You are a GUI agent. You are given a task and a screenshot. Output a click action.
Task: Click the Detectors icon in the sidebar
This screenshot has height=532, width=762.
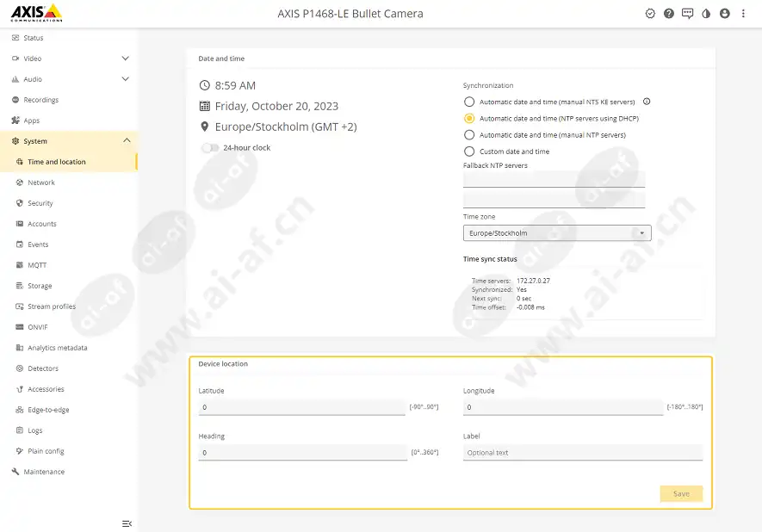click(20, 368)
